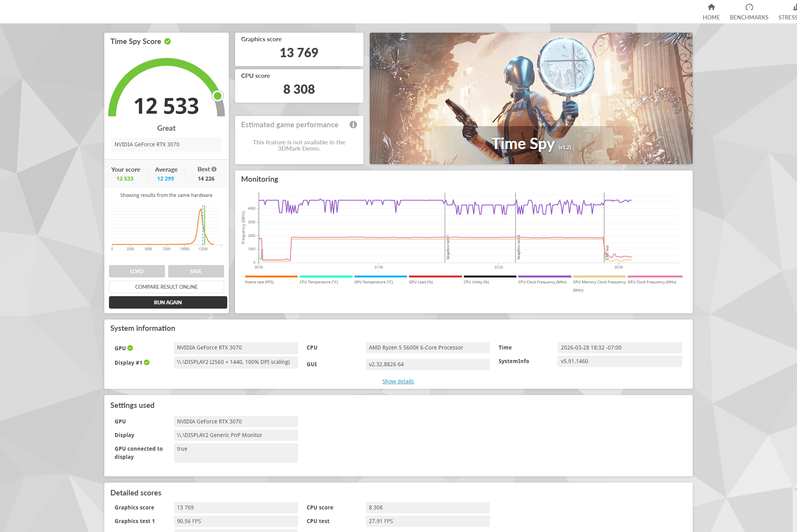Click the Best score value 14 226
797x532 pixels.
click(206, 179)
